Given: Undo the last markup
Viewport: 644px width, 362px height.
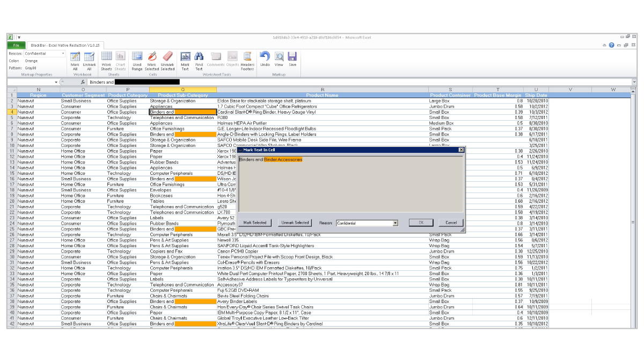Looking at the screenshot, I should click(x=265, y=59).
